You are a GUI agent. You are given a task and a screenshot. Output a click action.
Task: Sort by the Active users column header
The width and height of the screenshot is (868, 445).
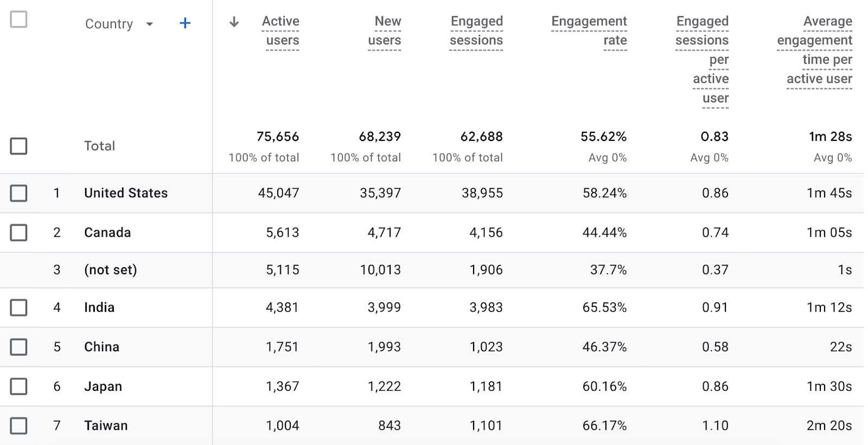pyautogui.click(x=280, y=30)
